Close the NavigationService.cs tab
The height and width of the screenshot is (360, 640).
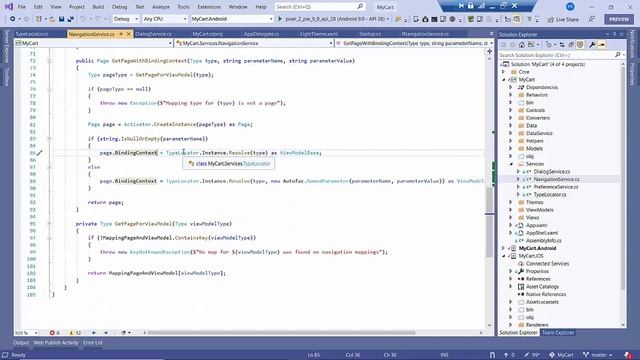129,34
